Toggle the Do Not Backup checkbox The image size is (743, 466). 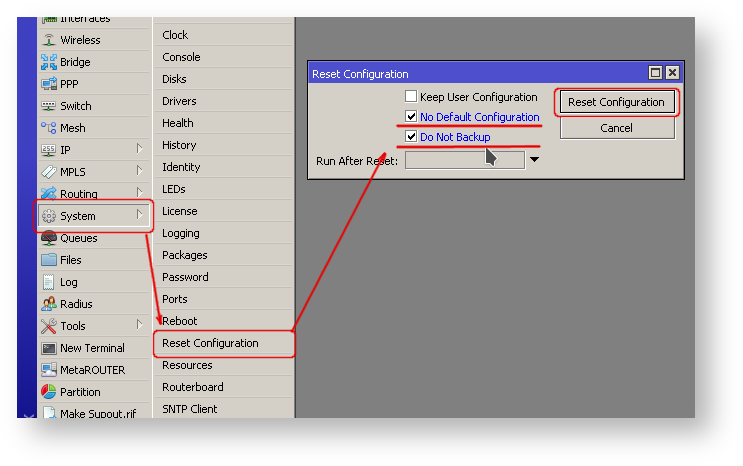pos(411,137)
